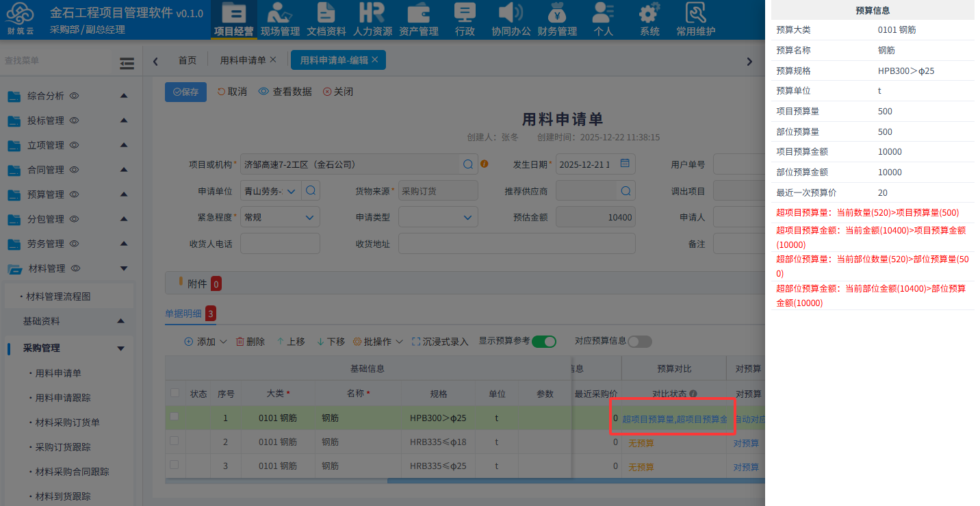Enable the 对应预算信息 toggle
This screenshot has height=506, width=980.
[x=639, y=341]
